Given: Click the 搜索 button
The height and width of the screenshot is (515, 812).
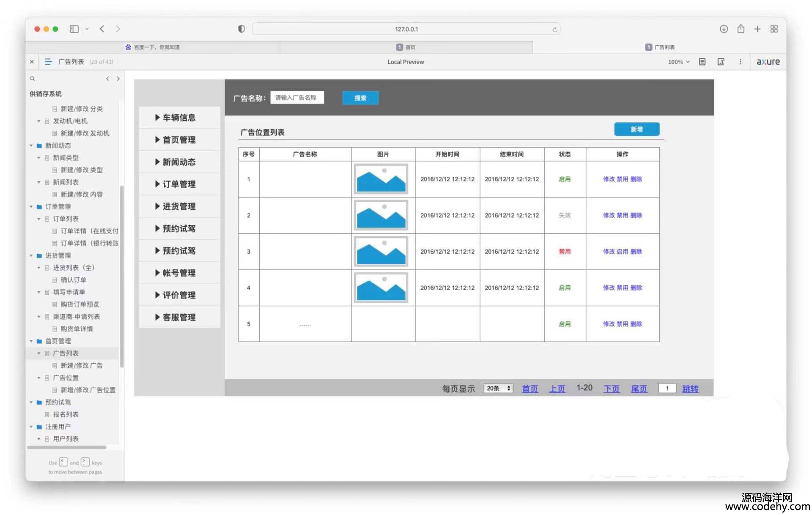Looking at the screenshot, I should [360, 98].
